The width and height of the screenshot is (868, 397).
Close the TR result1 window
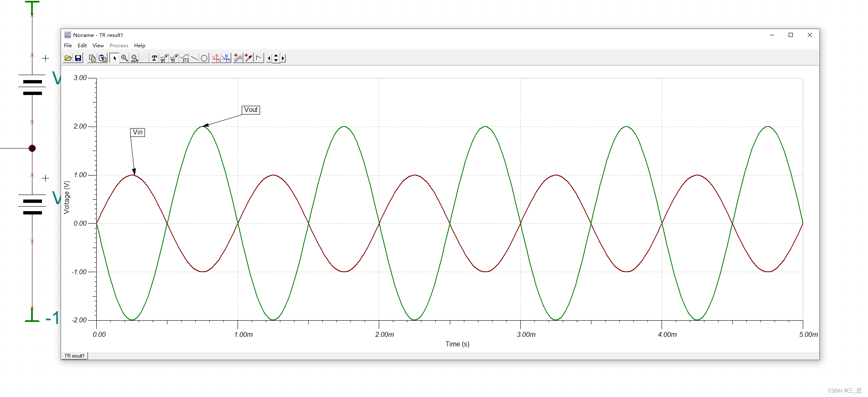click(x=810, y=35)
